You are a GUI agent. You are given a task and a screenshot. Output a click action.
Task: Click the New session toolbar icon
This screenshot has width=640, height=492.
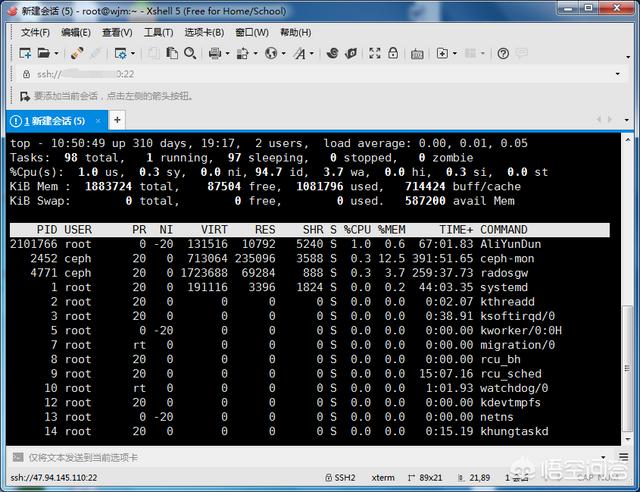click(25, 53)
